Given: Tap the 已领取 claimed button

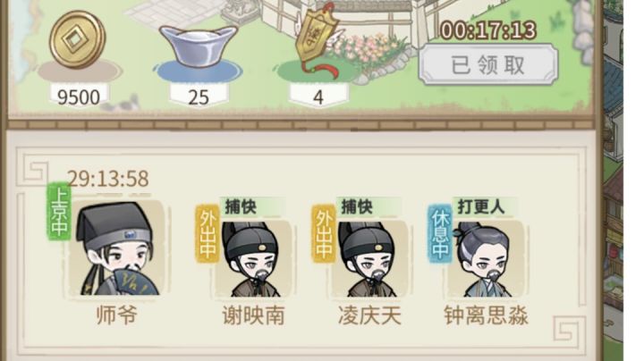Looking at the screenshot, I should [488, 64].
